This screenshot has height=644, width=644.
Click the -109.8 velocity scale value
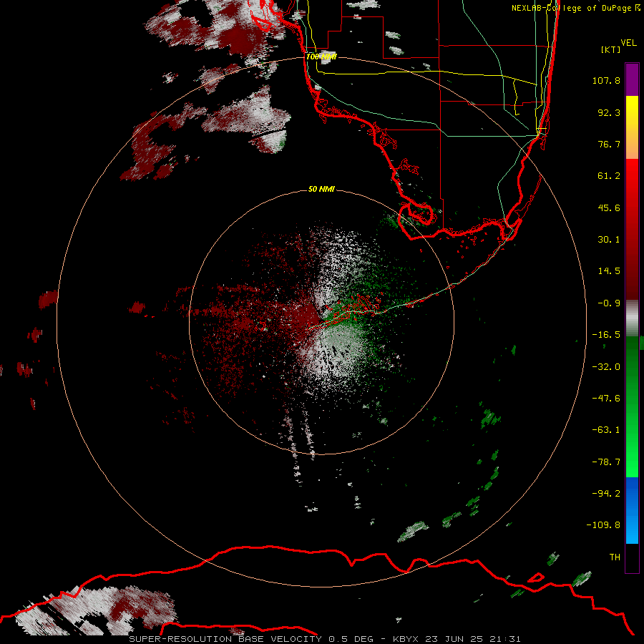tap(603, 525)
